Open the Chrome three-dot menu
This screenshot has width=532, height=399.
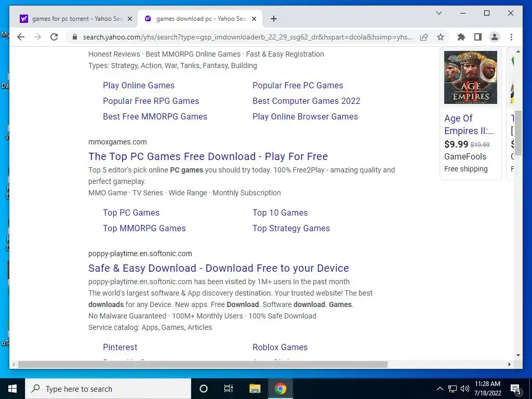511,37
